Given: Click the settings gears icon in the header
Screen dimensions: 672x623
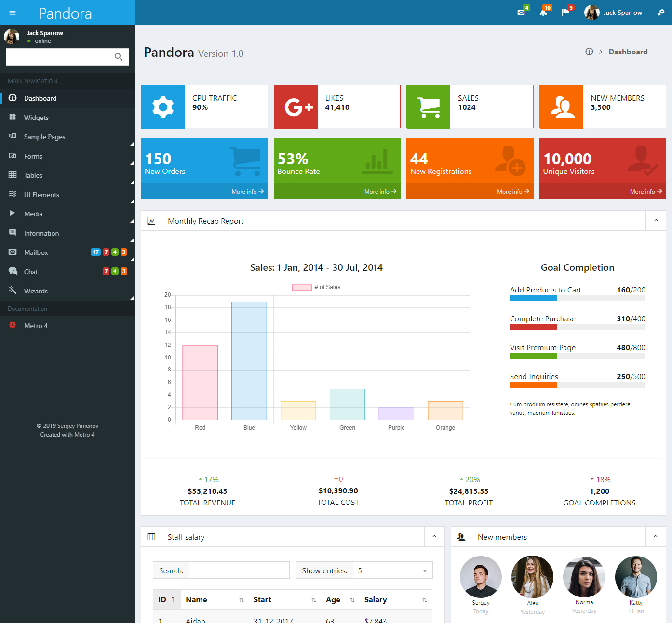Looking at the screenshot, I should [661, 12].
